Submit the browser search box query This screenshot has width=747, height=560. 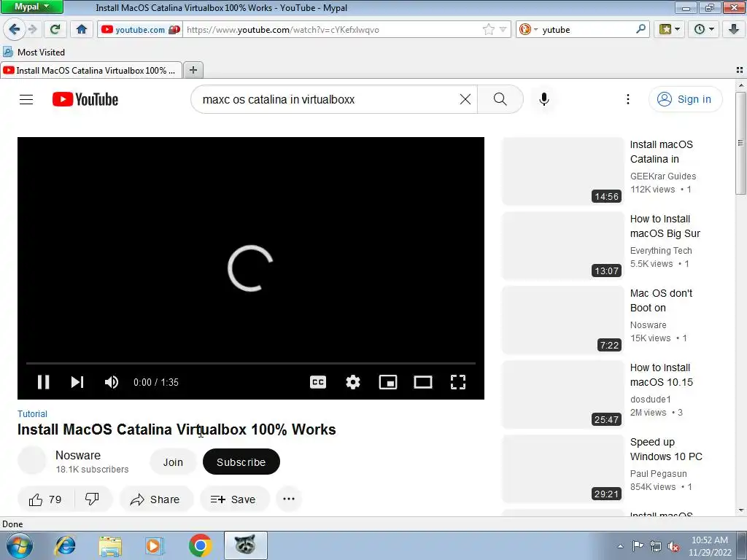[640, 29]
